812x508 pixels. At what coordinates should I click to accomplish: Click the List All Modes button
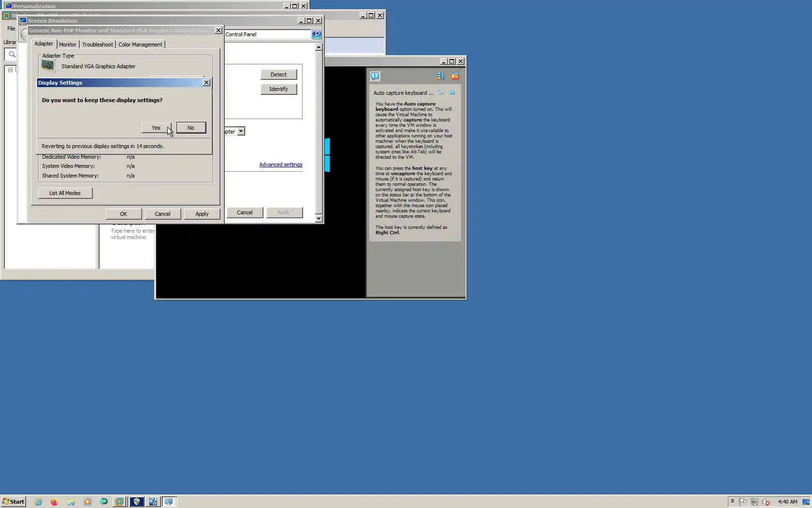tap(65, 193)
